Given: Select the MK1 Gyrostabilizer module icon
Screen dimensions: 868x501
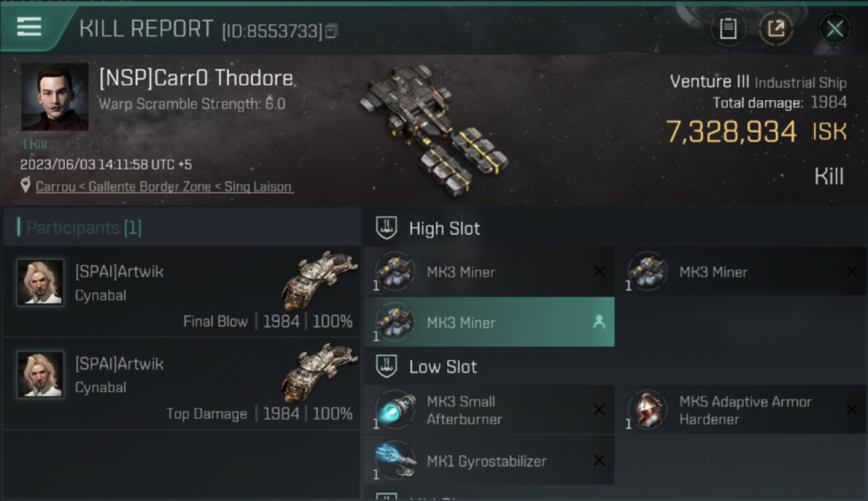Looking at the screenshot, I should tap(395, 461).
